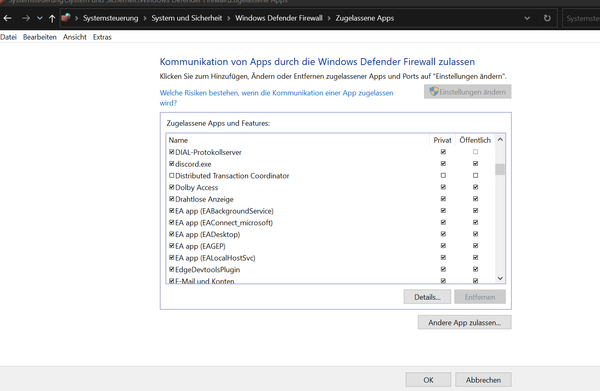This screenshot has width=600, height=391.
Task: Go up one folder level arrow
Action: pyautogui.click(x=52, y=18)
